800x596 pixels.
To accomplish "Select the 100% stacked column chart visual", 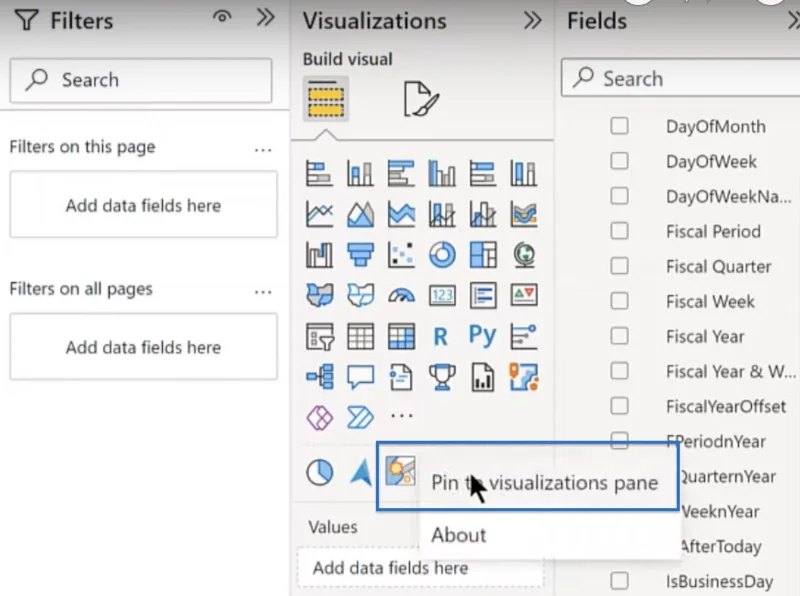I will (x=523, y=173).
